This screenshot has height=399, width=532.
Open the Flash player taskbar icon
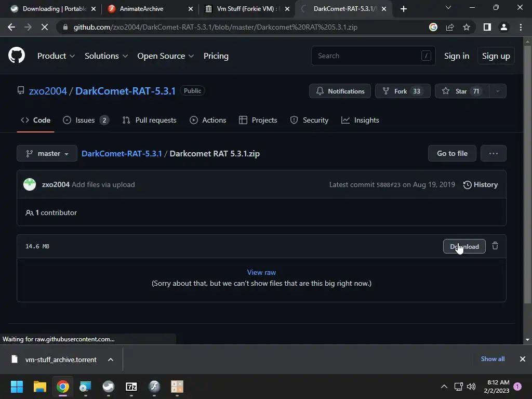point(154,387)
